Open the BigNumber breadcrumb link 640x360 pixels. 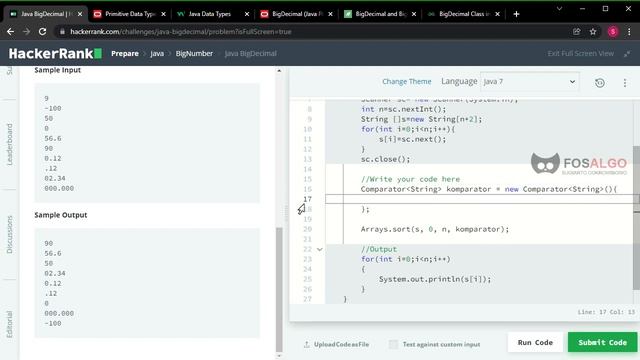coord(194,53)
